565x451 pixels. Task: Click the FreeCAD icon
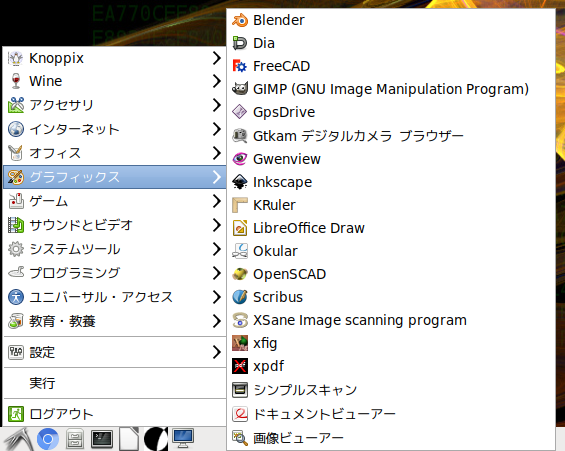[240, 66]
